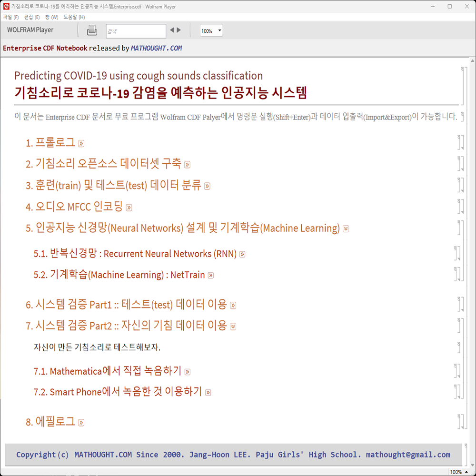Close the Wolfram Player window
This screenshot has height=476, width=476.
pyautogui.click(x=466, y=6)
